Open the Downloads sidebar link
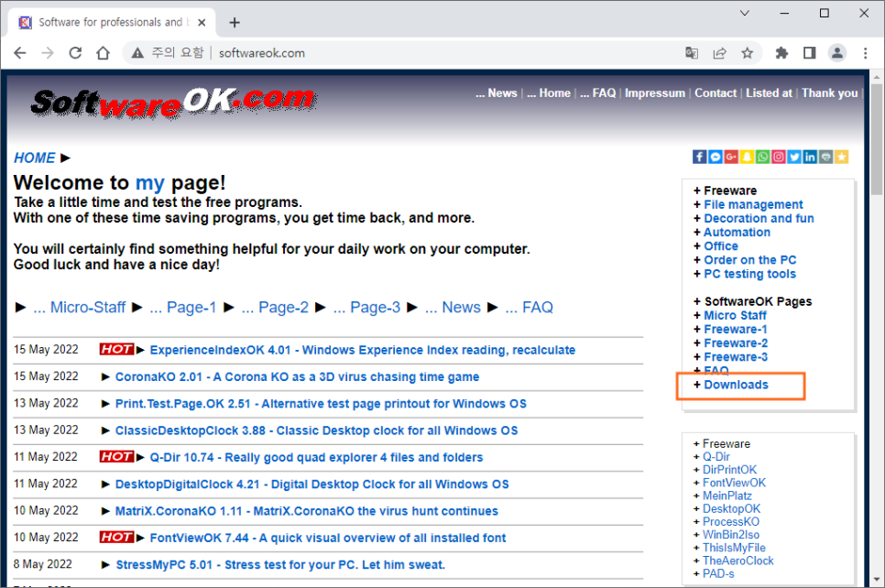885x588 pixels. [x=736, y=385]
